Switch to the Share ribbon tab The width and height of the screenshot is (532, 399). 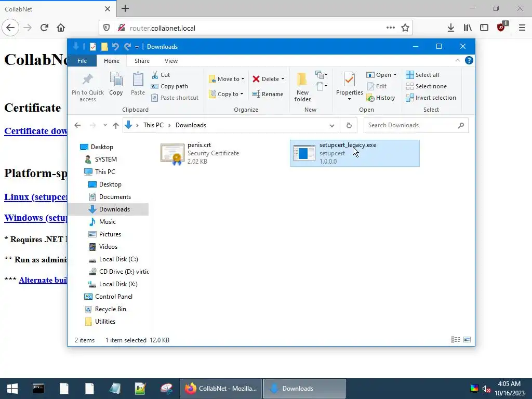click(142, 61)
